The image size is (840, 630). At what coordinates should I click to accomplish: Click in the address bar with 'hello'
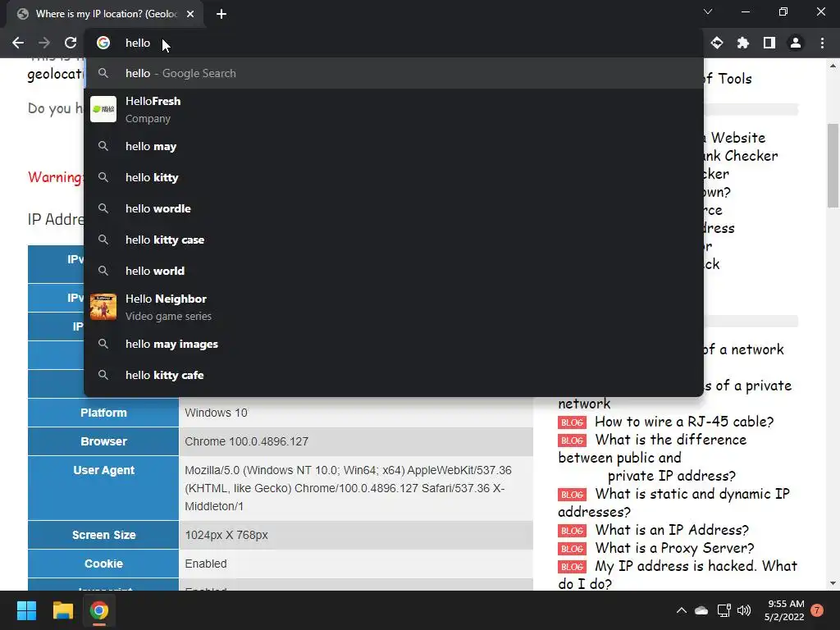point(394,43)
